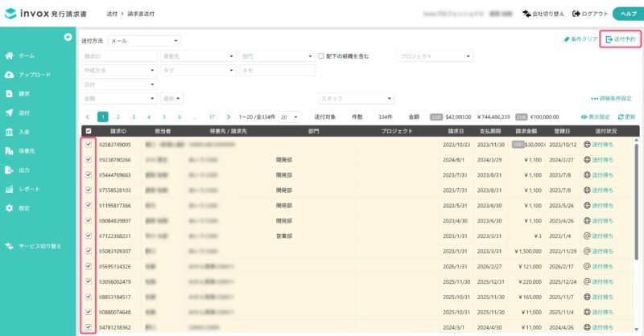Screen dimensions: 644x336
Task: Open the 日付 filter dropdown
Action: tap(119, 84)
